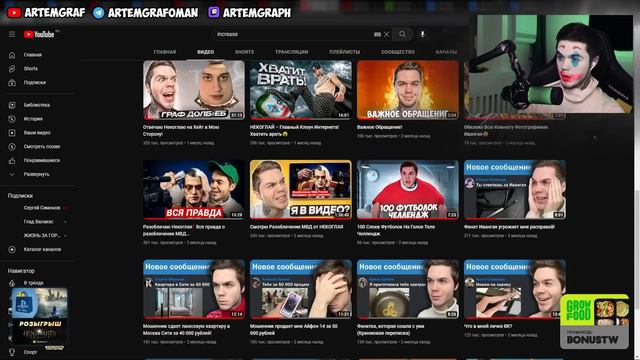Screen dimensions: 640x360
Task: Open the Я В ВИДЕО? video thumbnail
Action: coord(301,189)
